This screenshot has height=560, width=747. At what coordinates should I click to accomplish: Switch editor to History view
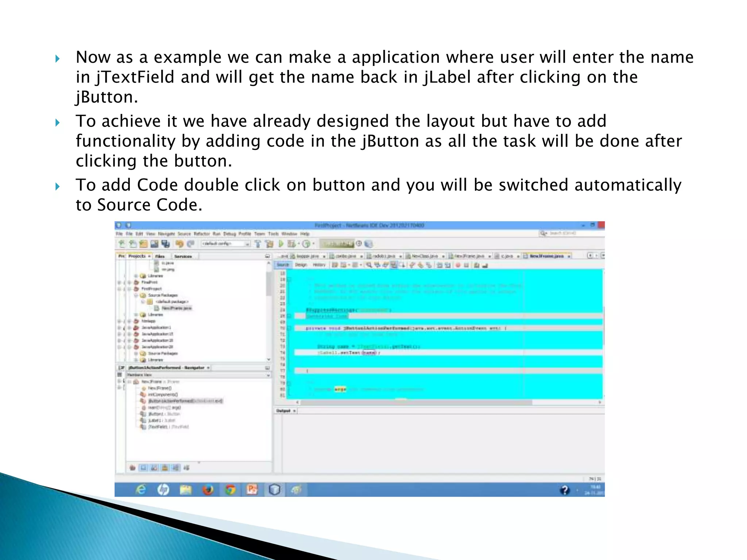click(x=319, y=265)
